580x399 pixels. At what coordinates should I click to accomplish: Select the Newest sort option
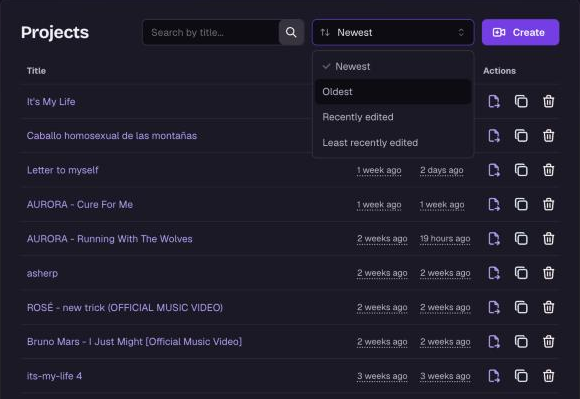[x=393, y=67]
